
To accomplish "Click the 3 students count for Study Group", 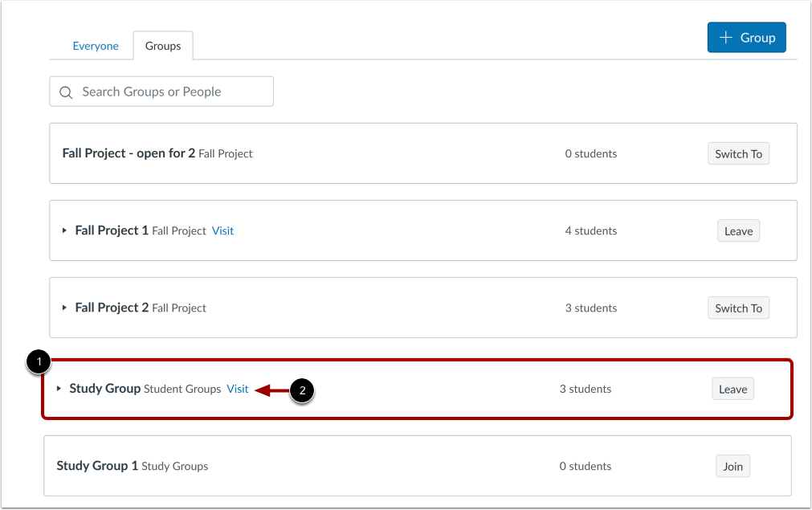I will (585, 389).
